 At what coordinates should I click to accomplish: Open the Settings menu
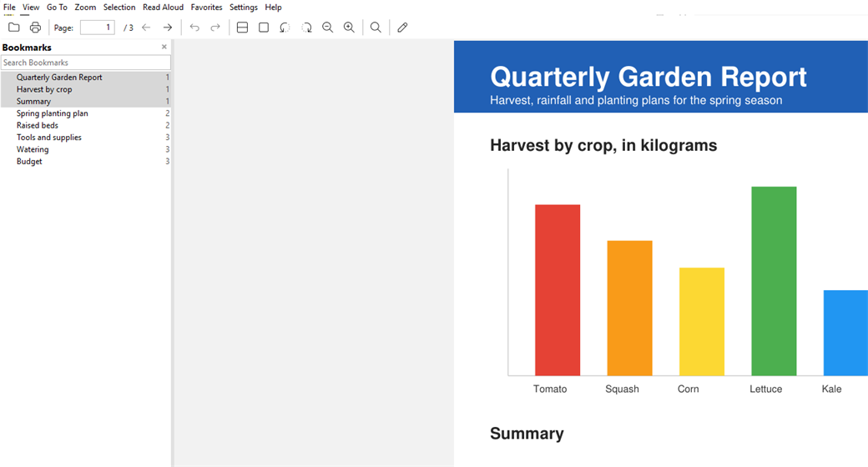coord(244,8)
